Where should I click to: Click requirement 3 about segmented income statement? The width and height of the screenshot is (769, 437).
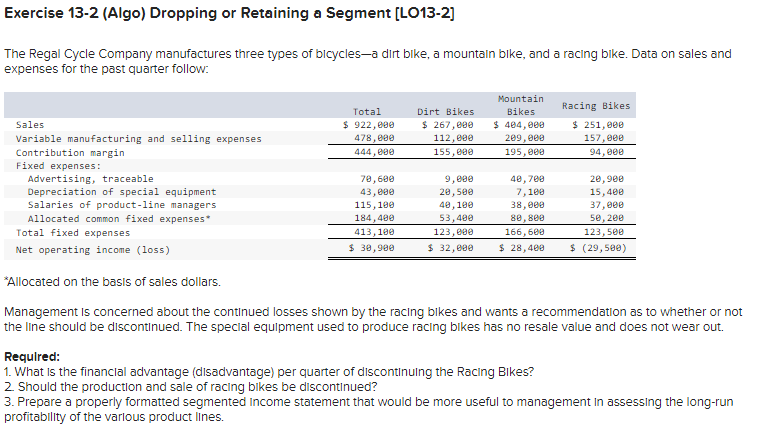click(x=369, y=409)
